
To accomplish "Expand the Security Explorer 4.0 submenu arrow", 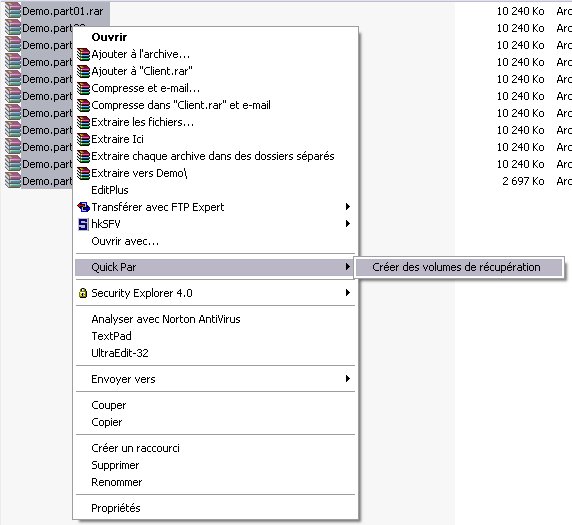I will click(x=348, y=293).
